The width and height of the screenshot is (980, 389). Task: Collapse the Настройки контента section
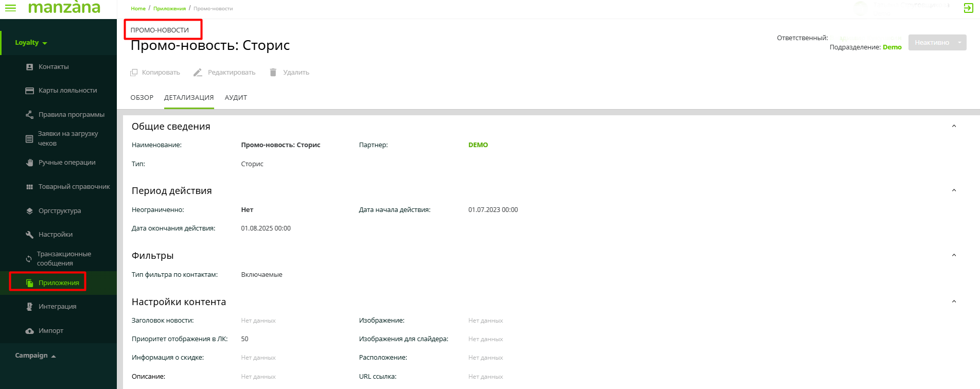coord(954,302)
